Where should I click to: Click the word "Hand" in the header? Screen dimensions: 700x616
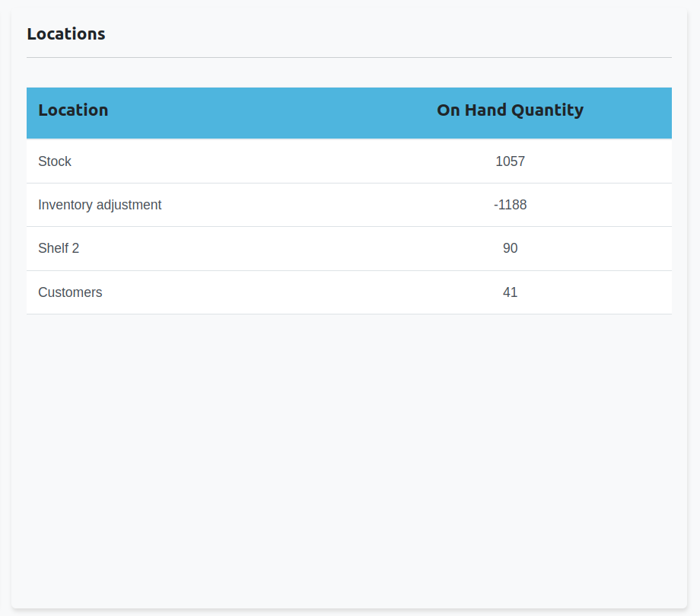[x=485, y=110]
